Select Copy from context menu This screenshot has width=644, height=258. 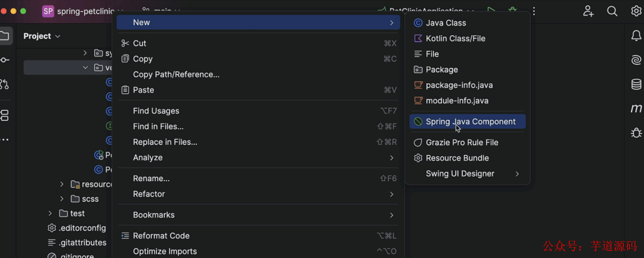tap(258, 59)
